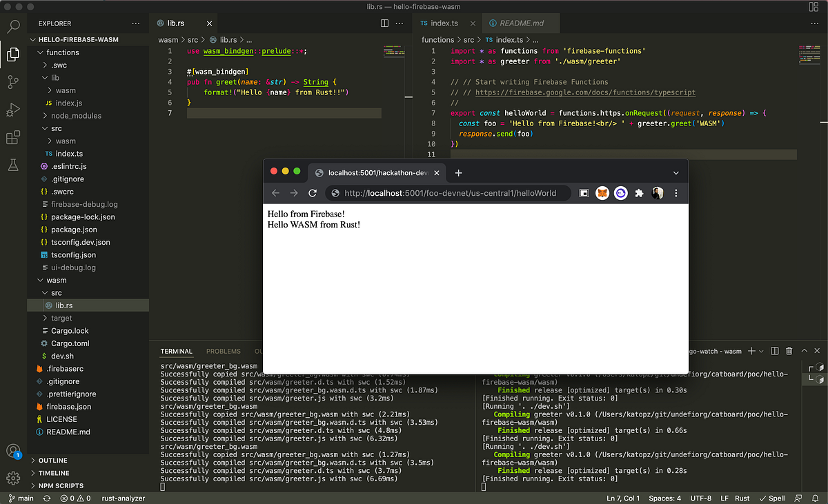
Task: Open the Extensions view
Action: [x=13, y=138]
